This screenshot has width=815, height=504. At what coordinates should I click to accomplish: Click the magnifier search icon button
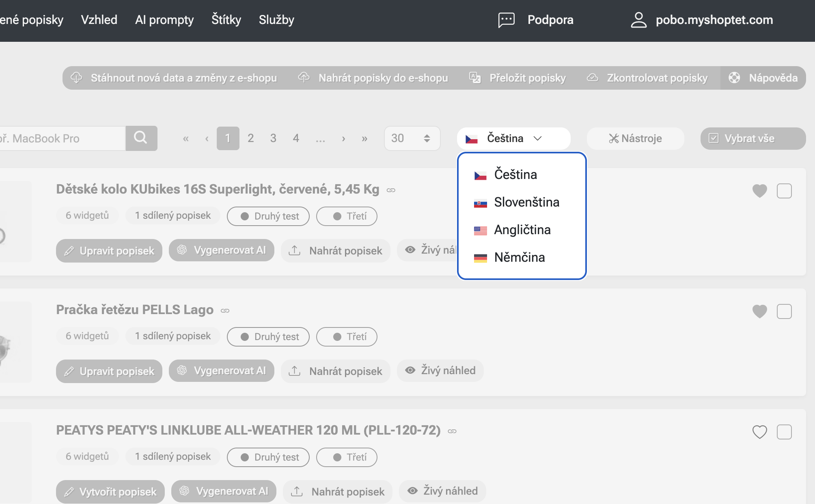coord(141,138)
